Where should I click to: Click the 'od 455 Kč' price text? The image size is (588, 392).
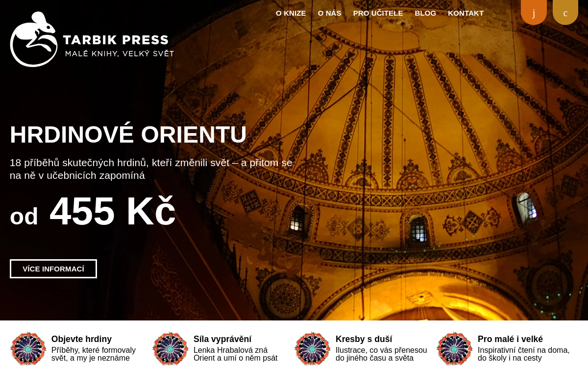click(93, 212)
